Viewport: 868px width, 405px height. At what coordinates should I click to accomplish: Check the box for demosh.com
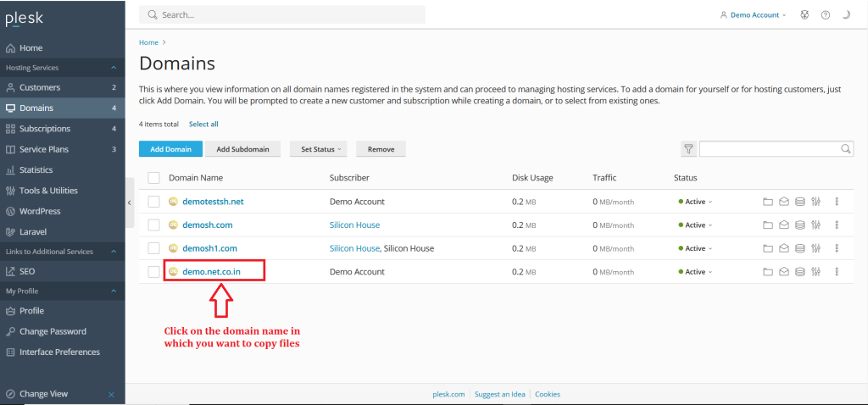154,225
